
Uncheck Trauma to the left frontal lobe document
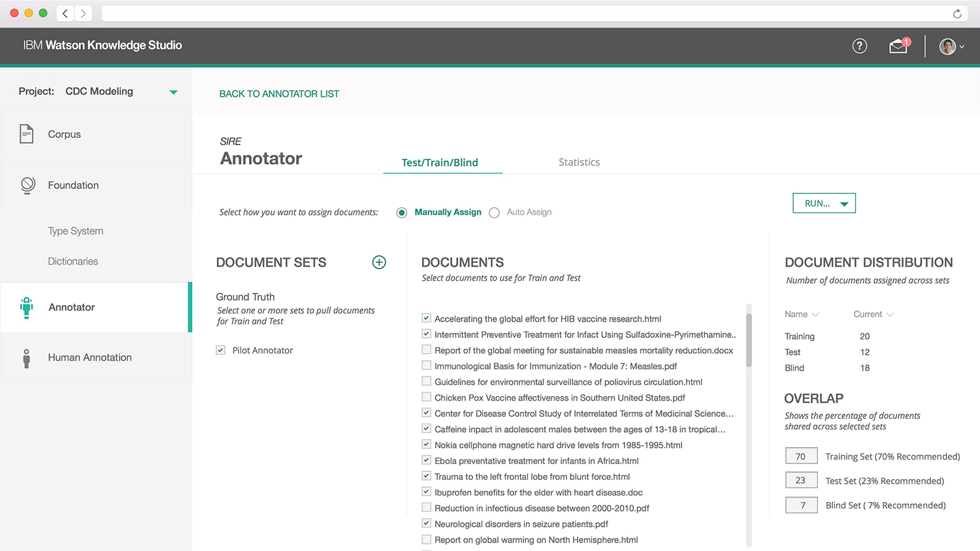[x=427, y=476]
